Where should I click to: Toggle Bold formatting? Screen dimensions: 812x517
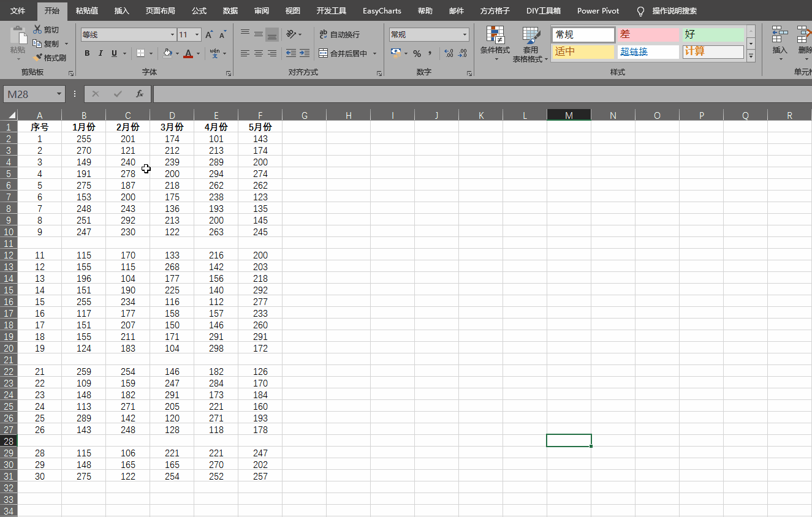coord(87,53)
